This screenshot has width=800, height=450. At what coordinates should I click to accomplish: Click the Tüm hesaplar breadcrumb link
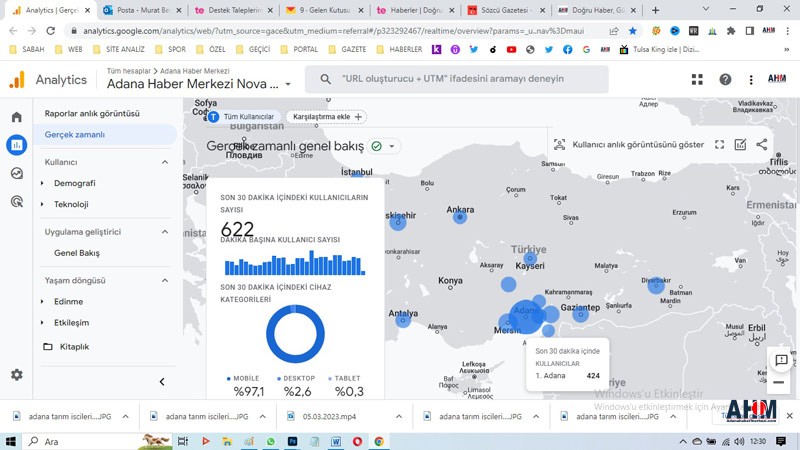[x=129, y=71]
